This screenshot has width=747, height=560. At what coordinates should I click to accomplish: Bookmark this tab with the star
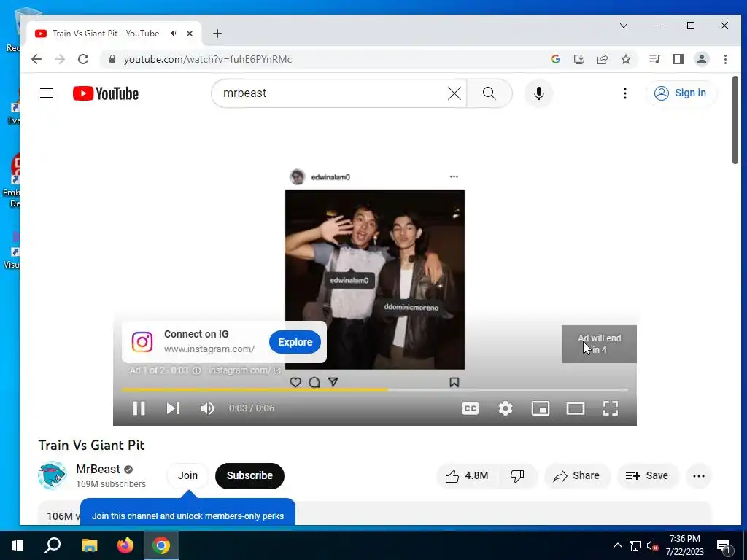[626, 59]
